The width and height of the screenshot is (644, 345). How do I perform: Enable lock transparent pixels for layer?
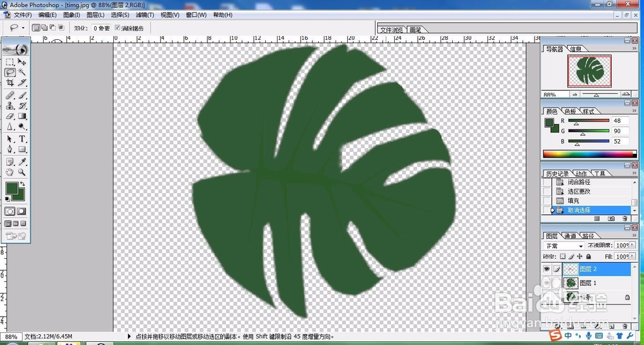[563, 256]
